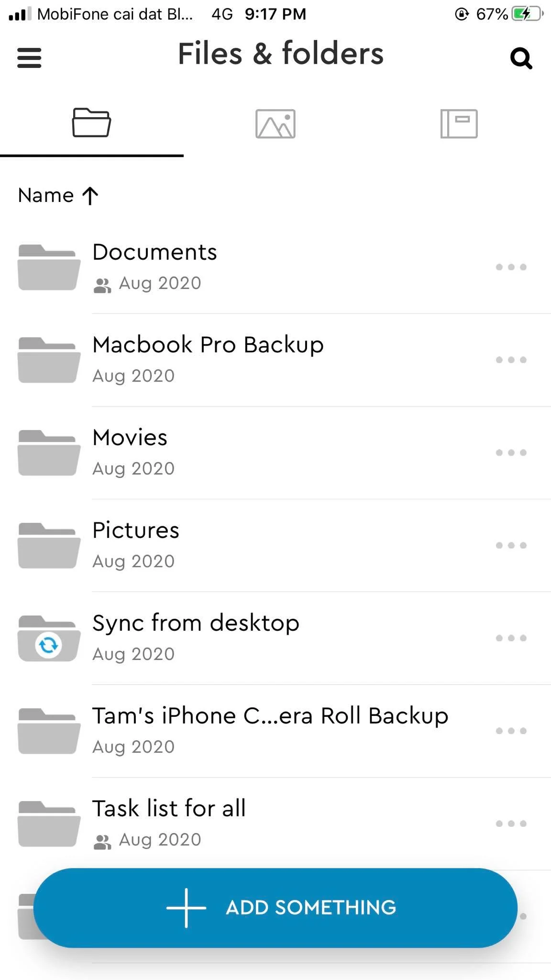Select the files folder tab icon
This screenshot has width=551, height=980.
click(91, 122)
